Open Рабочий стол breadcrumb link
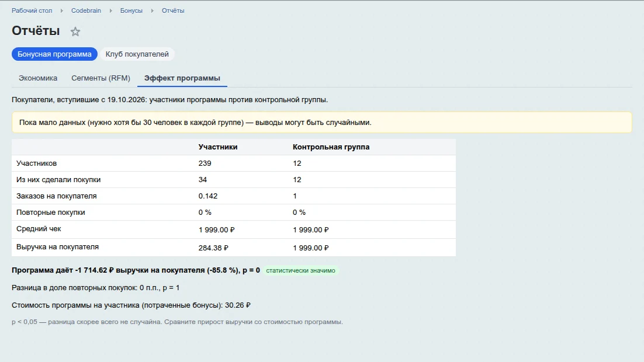 coord(32,11)
